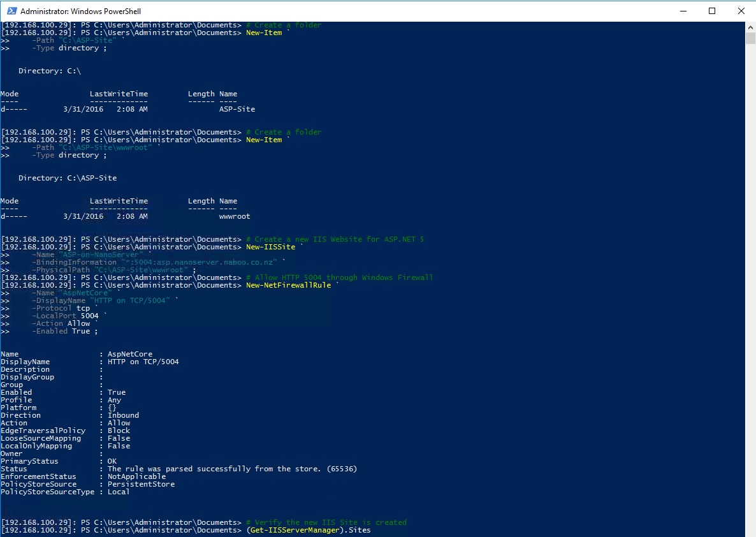The image size is (756, 537).
Task: Click the "# Verify the new IIS Site is created" comment
Action: point(326,522)
